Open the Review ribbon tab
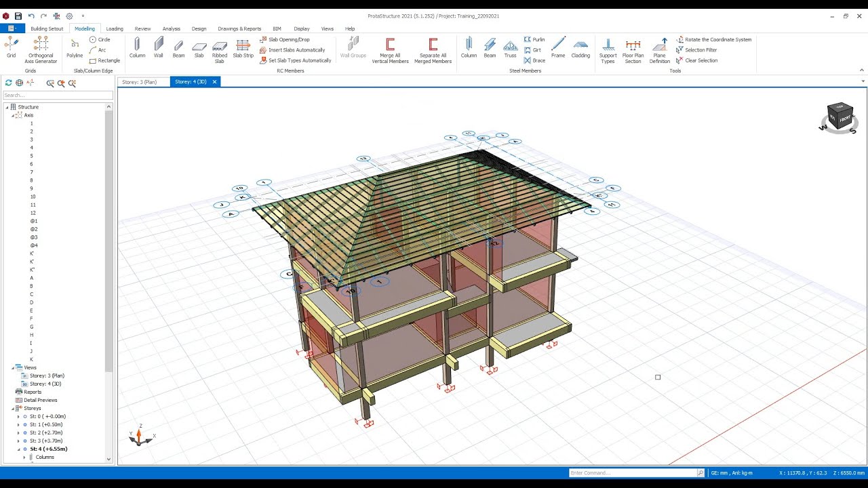This screenshot has width=868, height=488. point(142,28)
